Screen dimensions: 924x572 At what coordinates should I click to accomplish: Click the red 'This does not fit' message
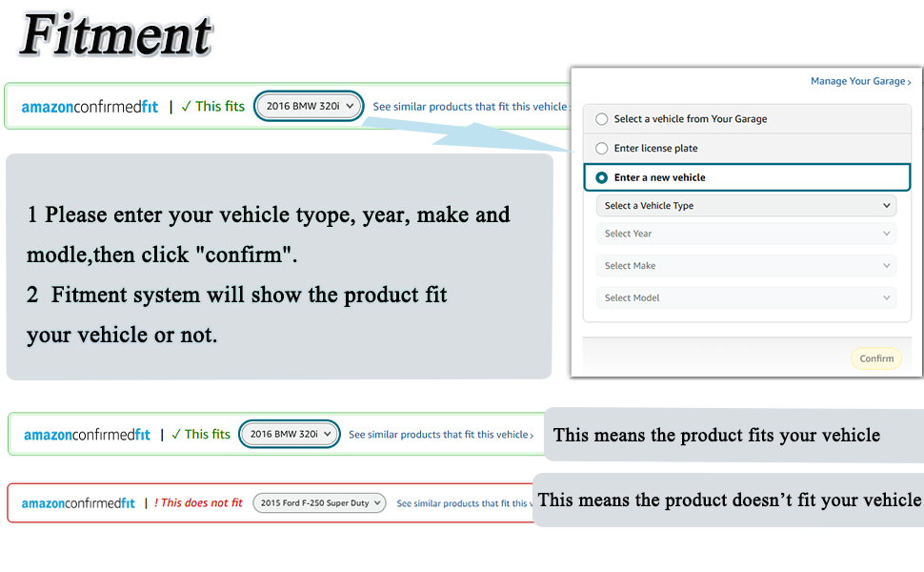[x=198, y=503]
